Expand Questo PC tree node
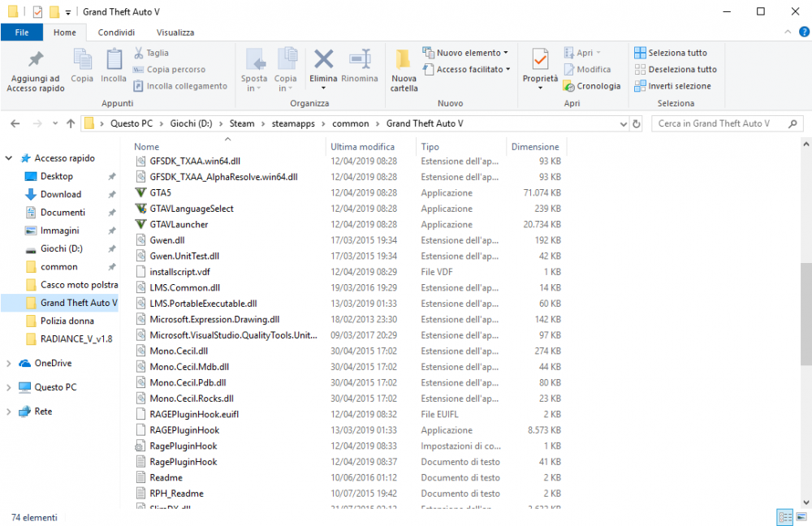The height and width of the screenshot is (526, 812). coord(9,387)
